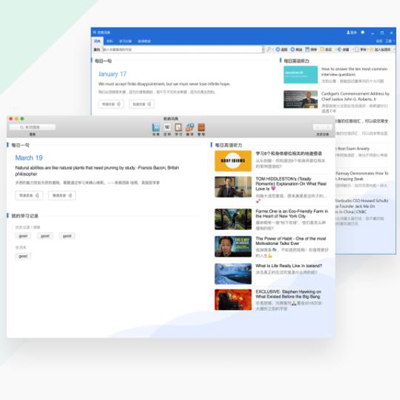Open the notebook study icon in Mac toolbar
Image resolution: width=400 pixels, height=400 pixels.
point(178,127)
